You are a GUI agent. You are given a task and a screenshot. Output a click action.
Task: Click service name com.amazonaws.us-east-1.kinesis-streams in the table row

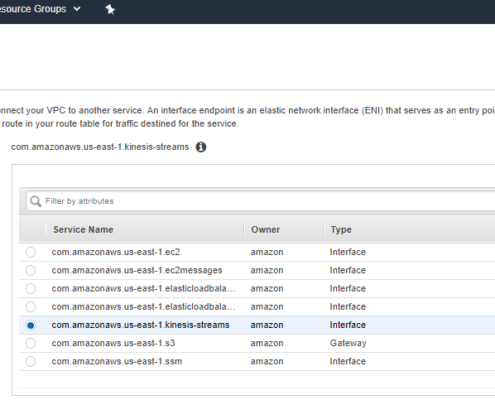tap(140, 325)
